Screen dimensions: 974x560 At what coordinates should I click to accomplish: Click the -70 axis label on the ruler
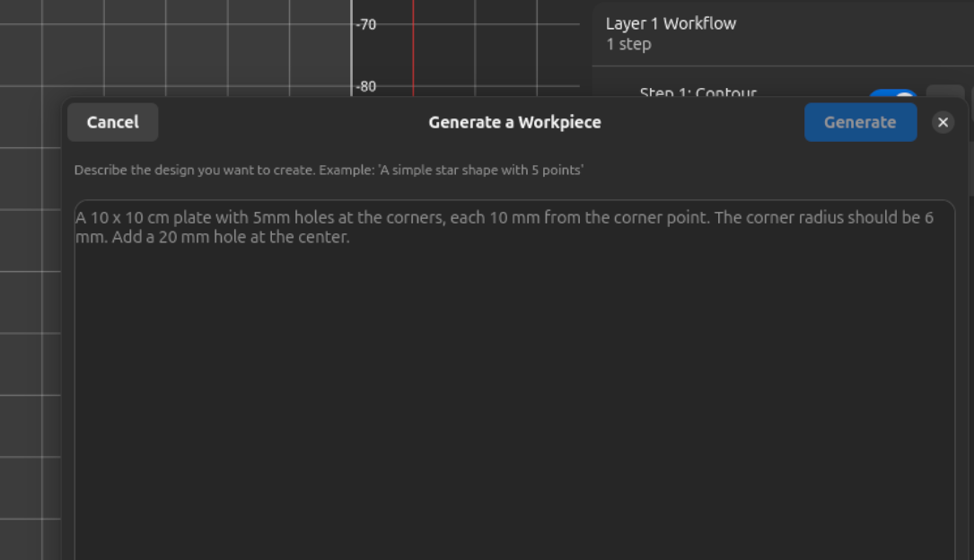[365, 24]
